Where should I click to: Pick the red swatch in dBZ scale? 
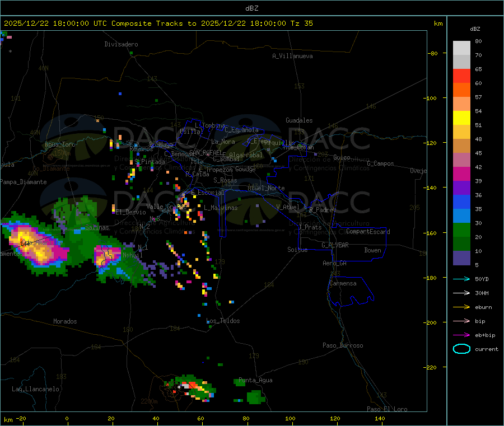click(x=461, y=76)
